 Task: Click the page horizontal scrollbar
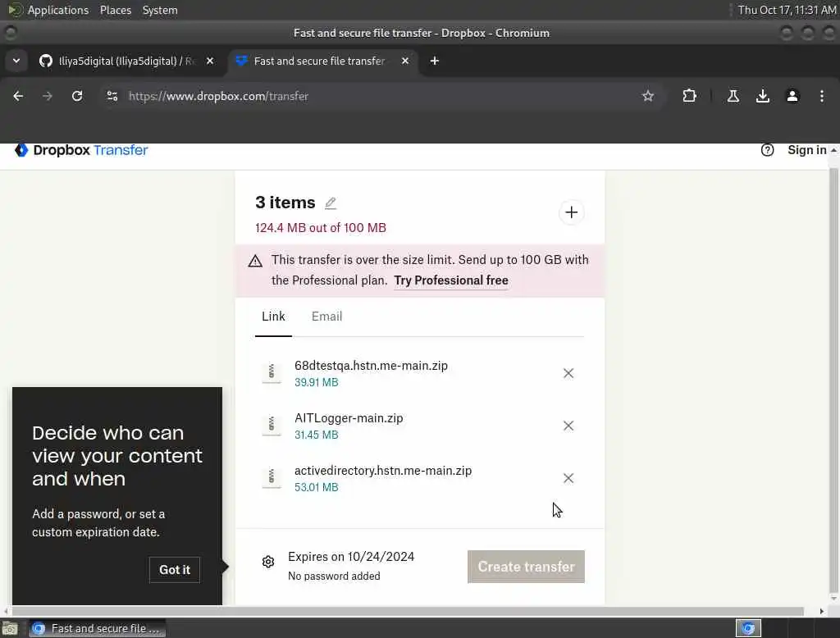[x=407, y=611]
